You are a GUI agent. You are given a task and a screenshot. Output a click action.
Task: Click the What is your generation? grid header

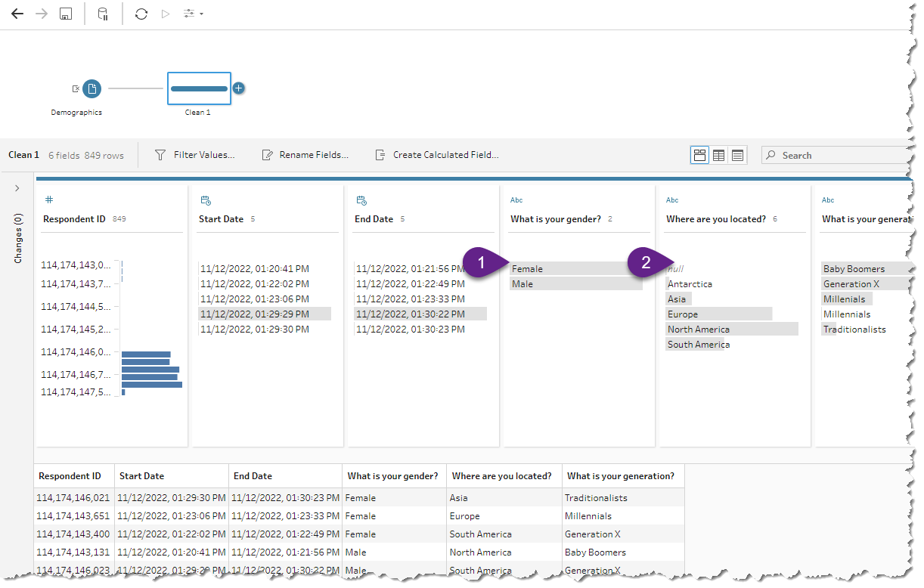click(623, 476)
